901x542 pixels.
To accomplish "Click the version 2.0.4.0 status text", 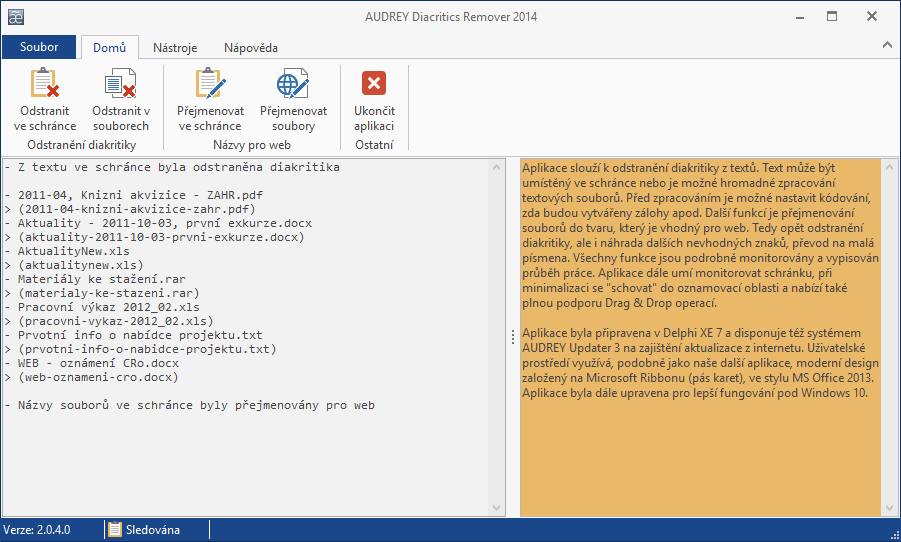I will [x=37, y=529].
